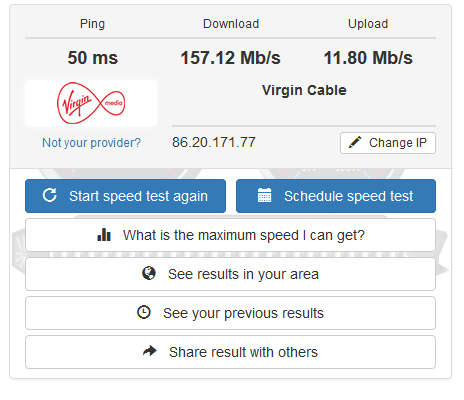Open What is the maximum speed I can get
The height and width of the screenshot is (400, 464).
click(x=230, y=235)
